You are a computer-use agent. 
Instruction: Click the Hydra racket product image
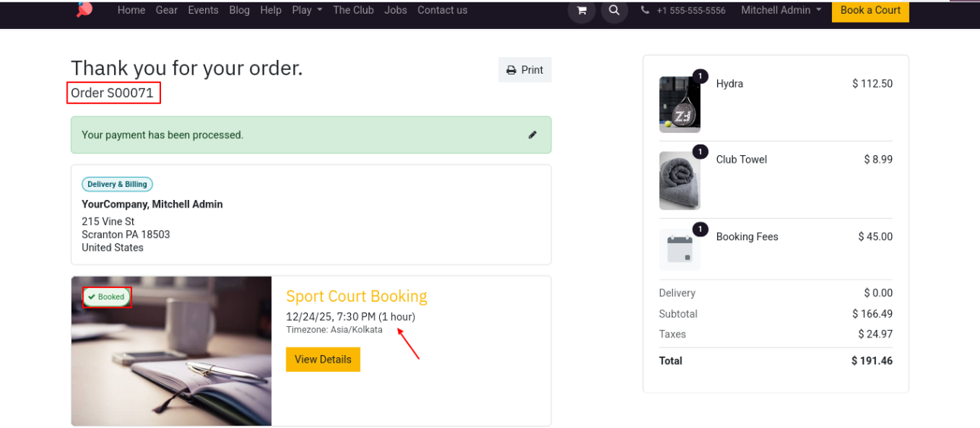click(x=679, y=104)
